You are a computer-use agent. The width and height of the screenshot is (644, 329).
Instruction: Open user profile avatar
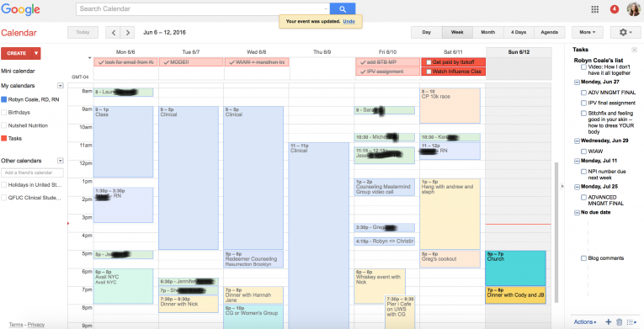click(x=633, y=9)
